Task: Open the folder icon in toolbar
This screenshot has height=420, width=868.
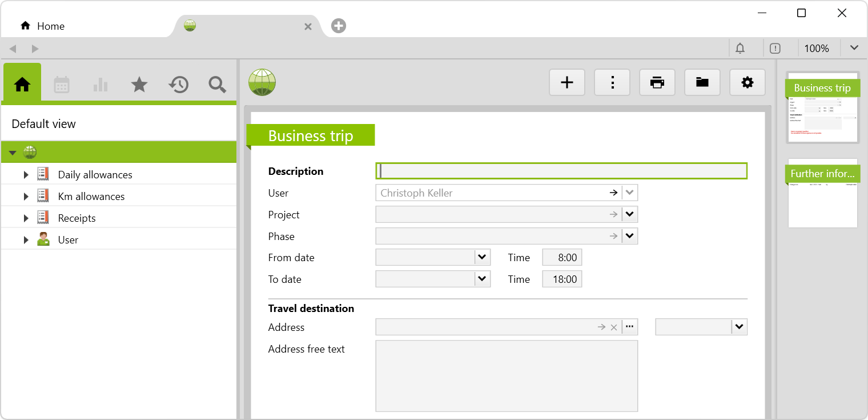Action: [702, 83]
